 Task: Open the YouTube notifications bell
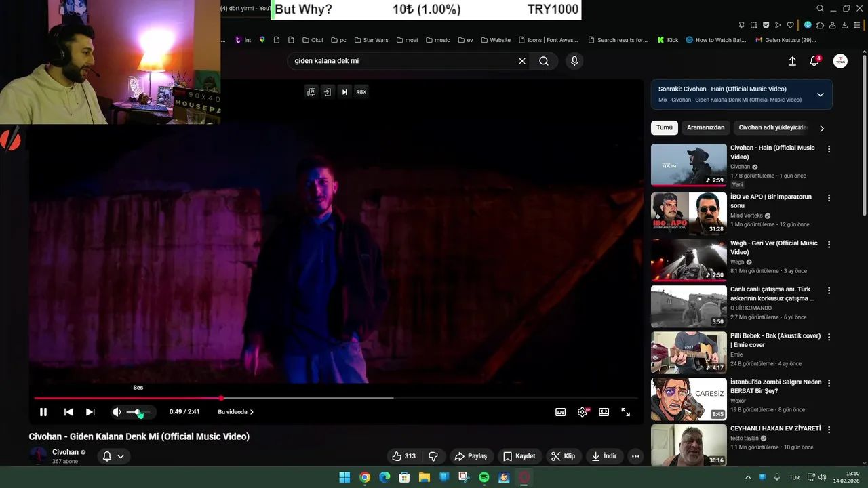[815, 61]
